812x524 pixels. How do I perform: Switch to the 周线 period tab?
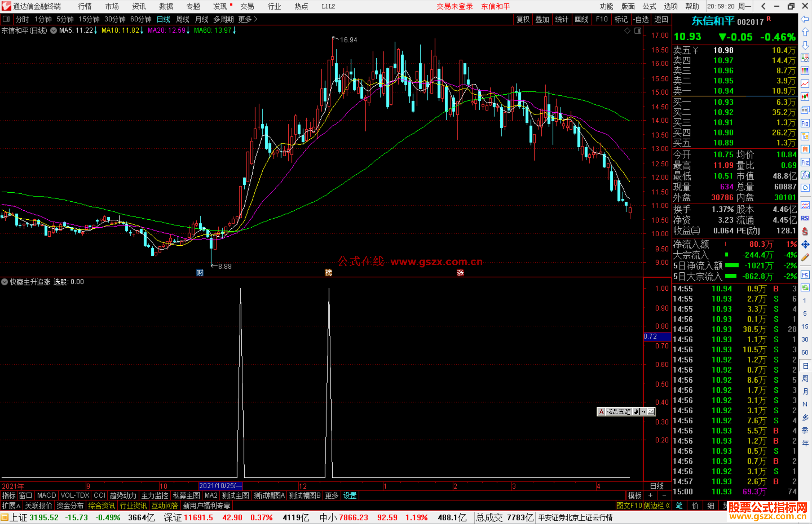click(x=183, y=19)
